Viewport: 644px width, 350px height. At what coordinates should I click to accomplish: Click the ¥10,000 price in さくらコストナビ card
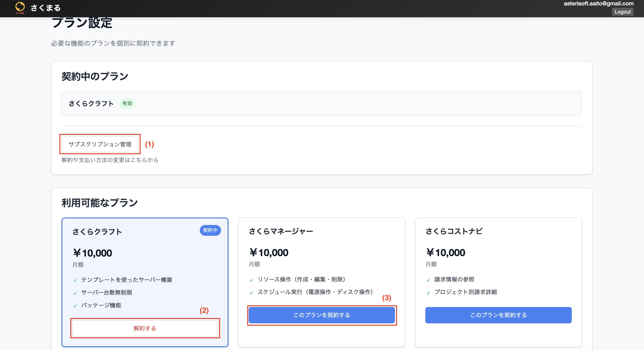coord(446,253)
